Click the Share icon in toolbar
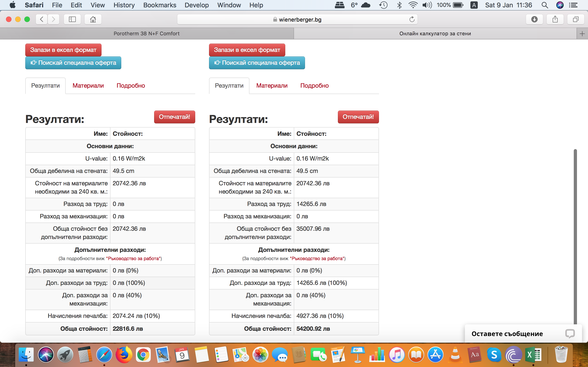Image resolution: width=588 pixels, height=367 pixels. click(x=555, y=19)
